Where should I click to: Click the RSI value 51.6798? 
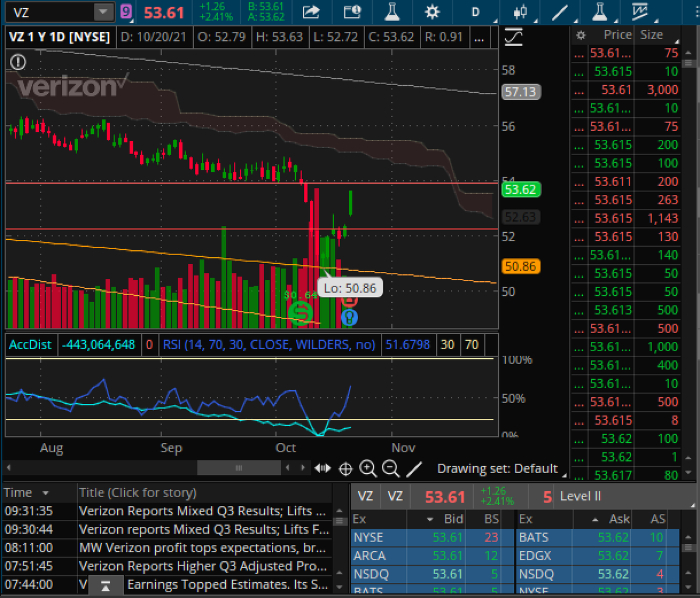[407, 345]
